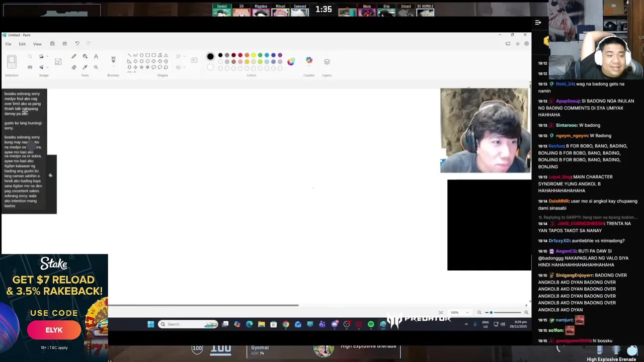This screenshot has height=362, width=644.
Task: Open Spotify from the taskbar
Action: tap(371, 324)
